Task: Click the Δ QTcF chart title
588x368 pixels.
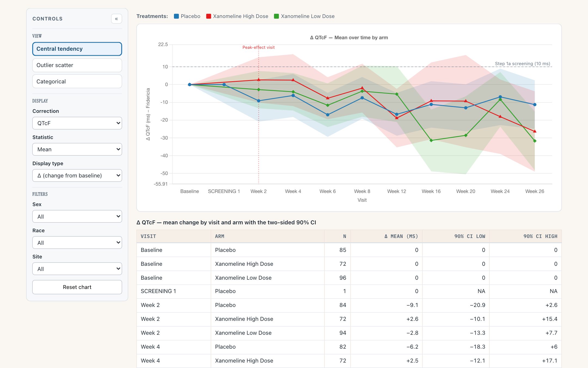Action: click(x=349, y=38)
